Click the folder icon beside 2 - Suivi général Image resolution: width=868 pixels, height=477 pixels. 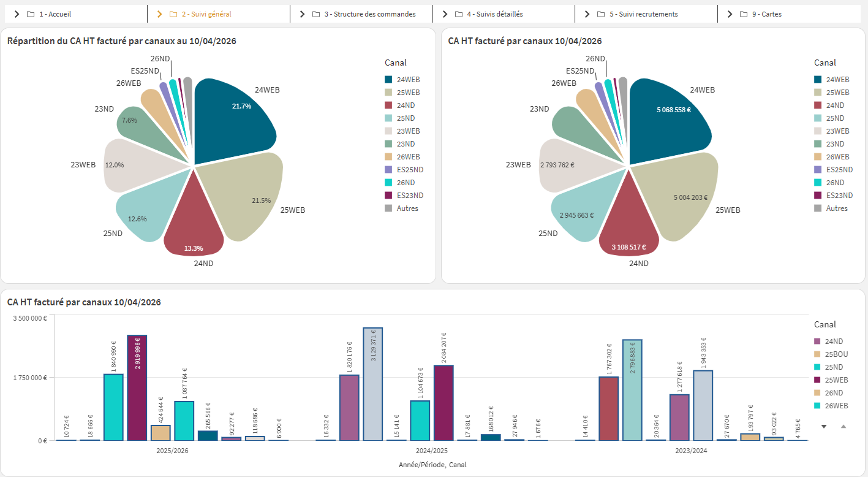click(x=173, y=14)
